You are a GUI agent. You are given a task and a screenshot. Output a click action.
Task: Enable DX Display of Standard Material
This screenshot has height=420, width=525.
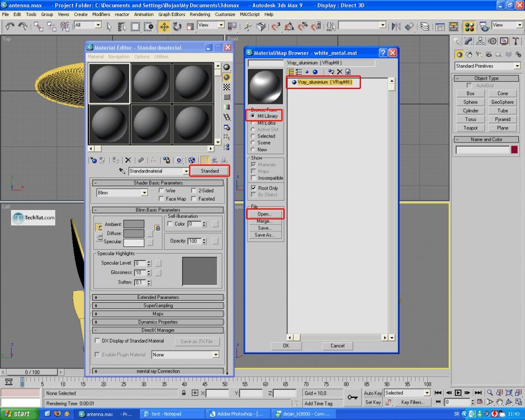[x=97, y=340]
